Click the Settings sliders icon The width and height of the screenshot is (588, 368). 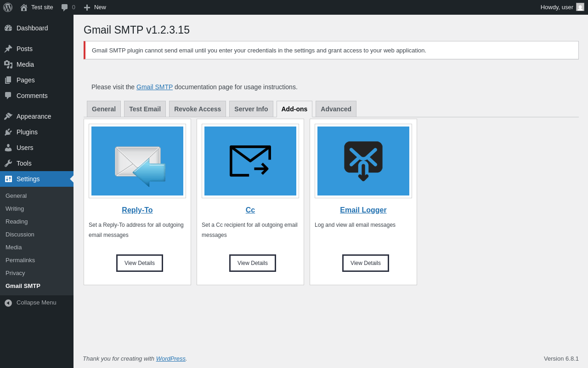[8, 179]
